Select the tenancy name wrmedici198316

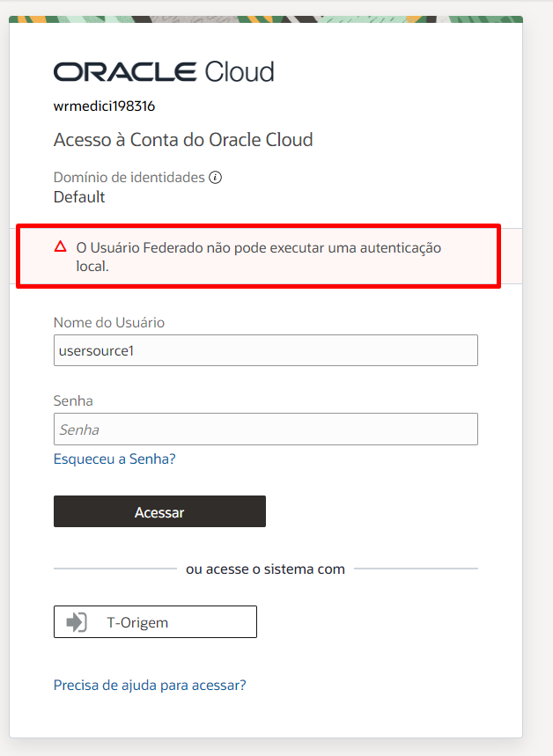click(104, 106)
